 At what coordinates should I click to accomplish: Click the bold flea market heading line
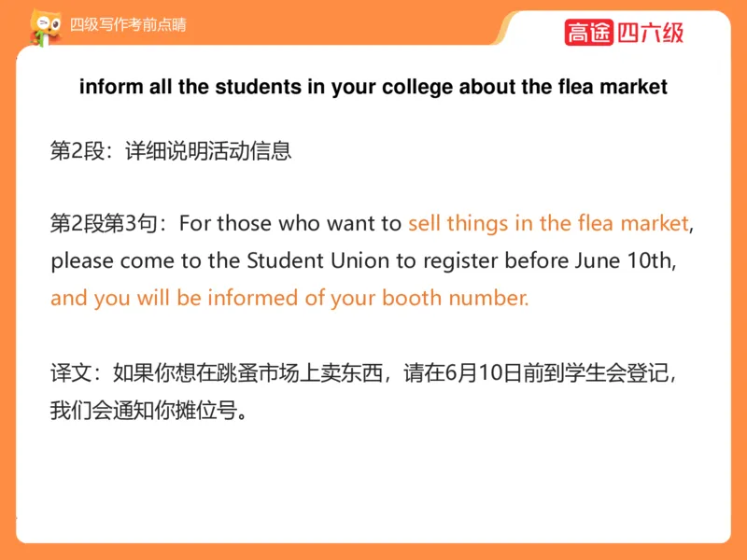tap(373, 88)
